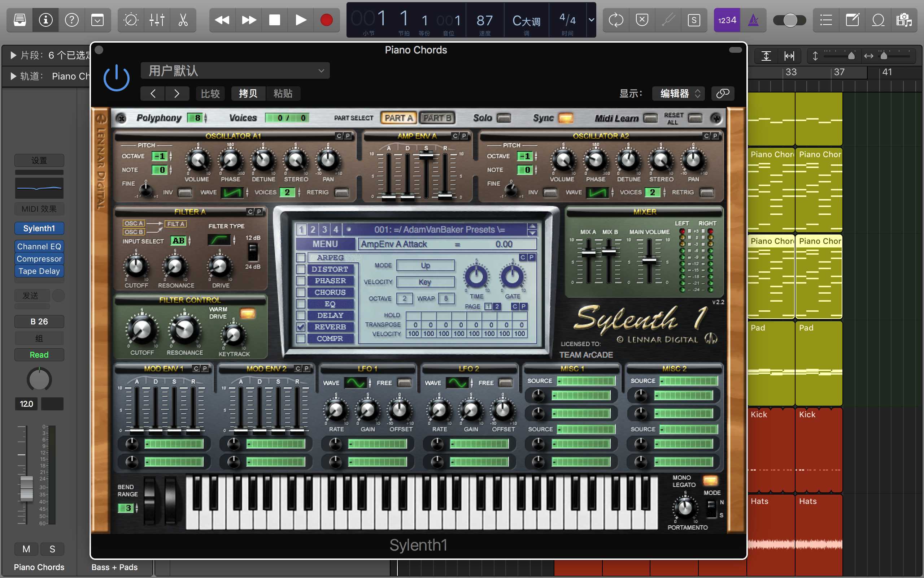Click the 拷贝 copy button
Image resolution: width=924 pixels, height=578 pixels.
248,94
